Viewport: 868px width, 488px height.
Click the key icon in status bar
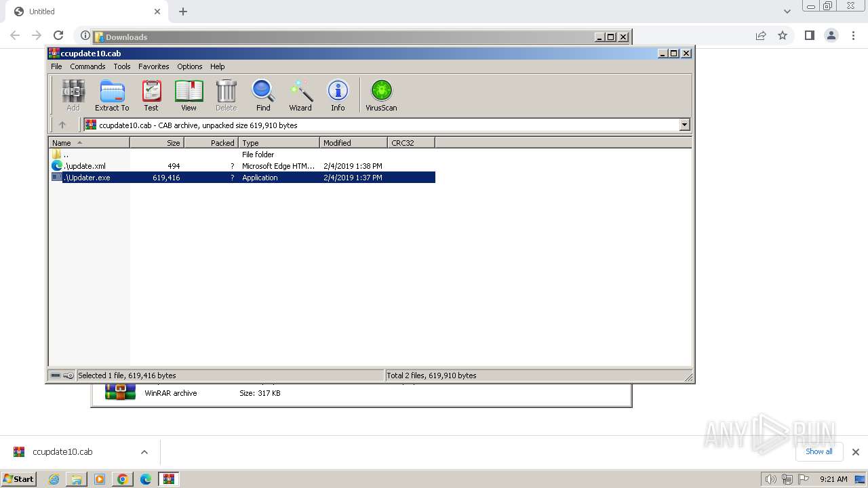(x=68, y=375)
